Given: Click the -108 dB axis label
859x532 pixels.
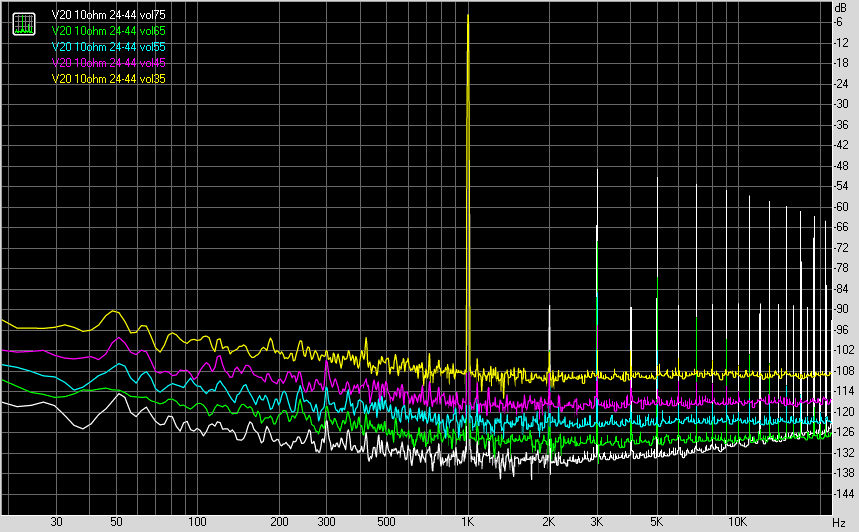Looking at the screenshot, I should [844, 371].
